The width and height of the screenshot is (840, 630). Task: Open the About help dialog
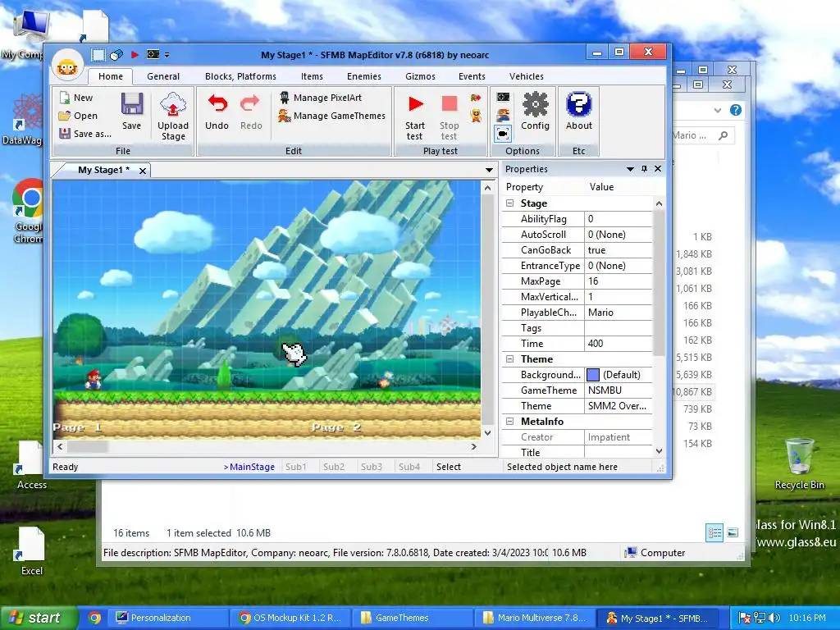click(579, 112)
